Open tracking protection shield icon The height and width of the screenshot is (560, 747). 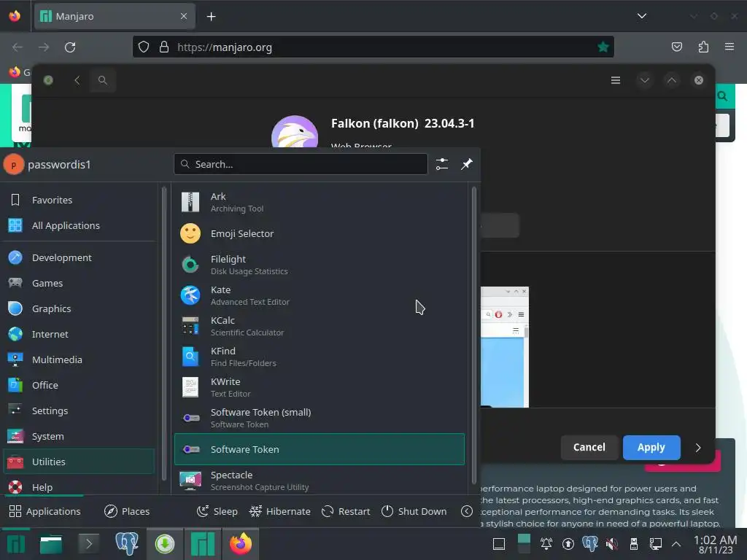[144, 47]
